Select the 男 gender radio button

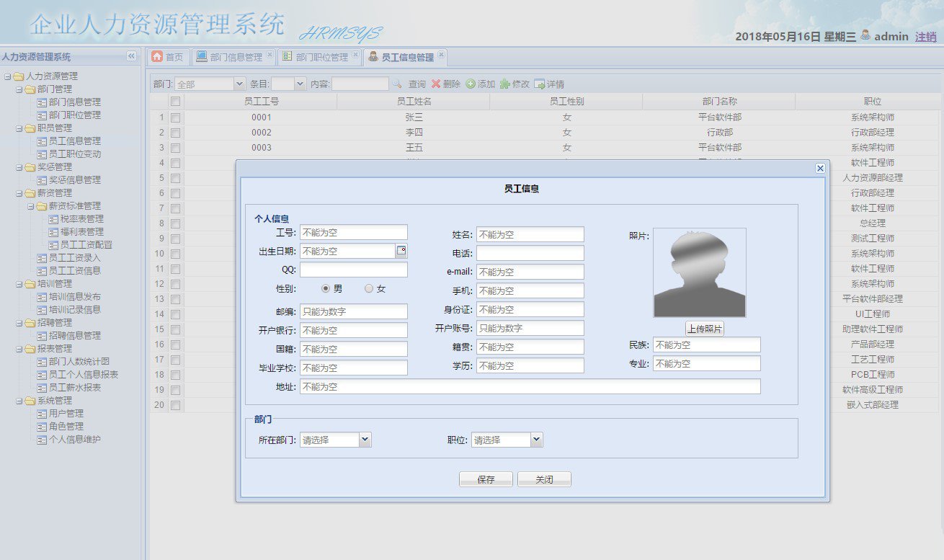coord(326,288)
